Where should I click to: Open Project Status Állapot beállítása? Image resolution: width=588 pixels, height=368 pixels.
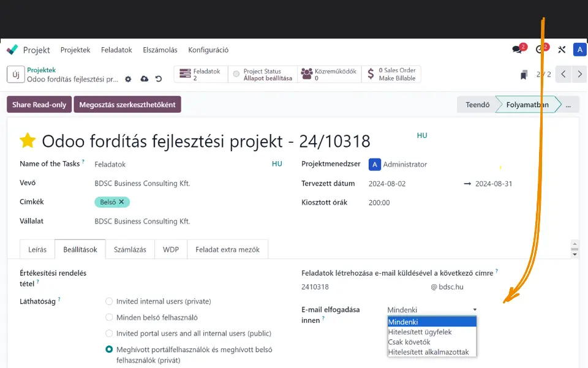[x=263, y=74]
